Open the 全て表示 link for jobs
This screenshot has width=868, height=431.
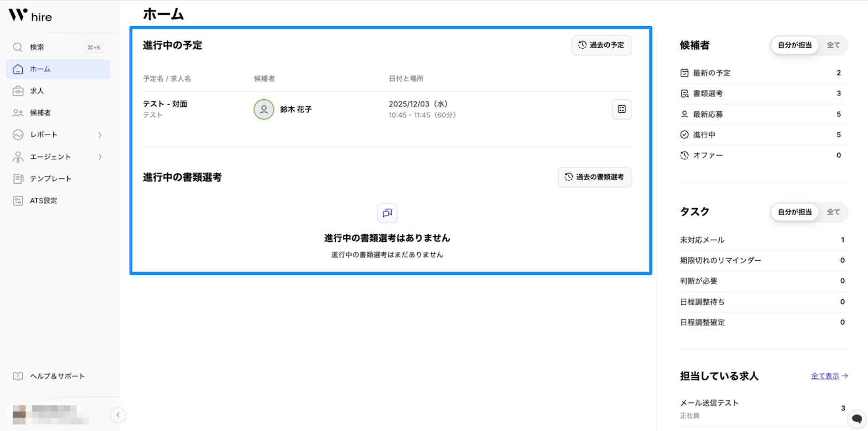click(x=828, y=376)
